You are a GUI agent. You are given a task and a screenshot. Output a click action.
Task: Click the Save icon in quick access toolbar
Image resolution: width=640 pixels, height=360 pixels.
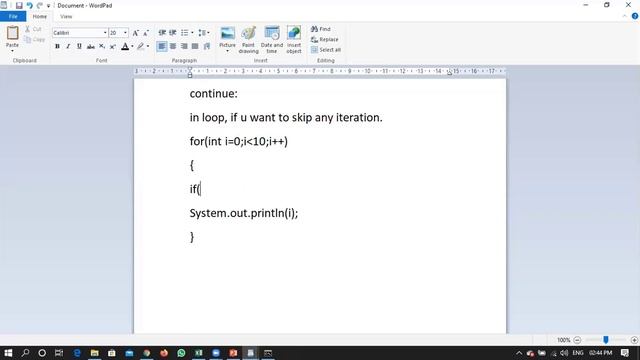tap(19, 5)
